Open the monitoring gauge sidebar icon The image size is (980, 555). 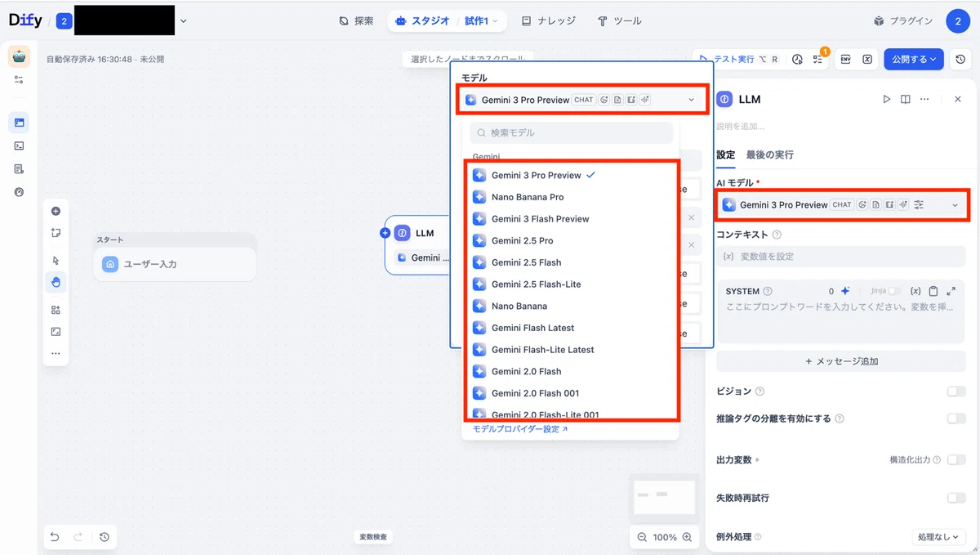(x=19, y=192)
